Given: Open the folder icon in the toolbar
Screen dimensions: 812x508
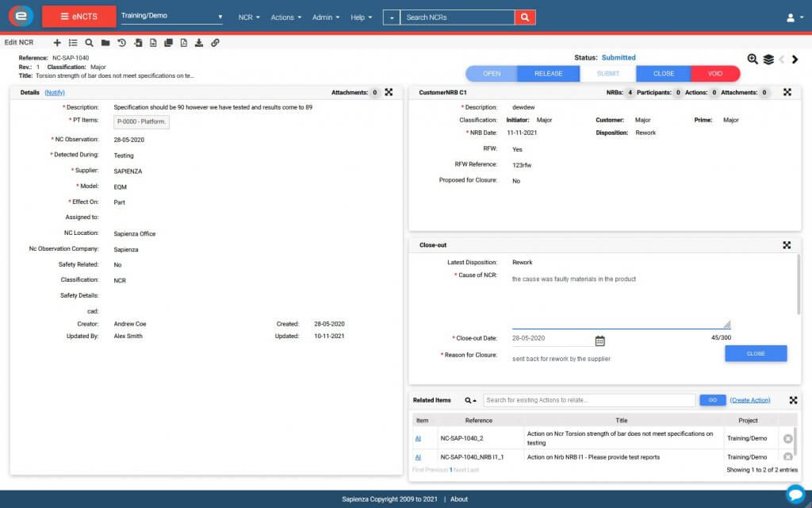Looking at the screenshot, I should point(105,43).
